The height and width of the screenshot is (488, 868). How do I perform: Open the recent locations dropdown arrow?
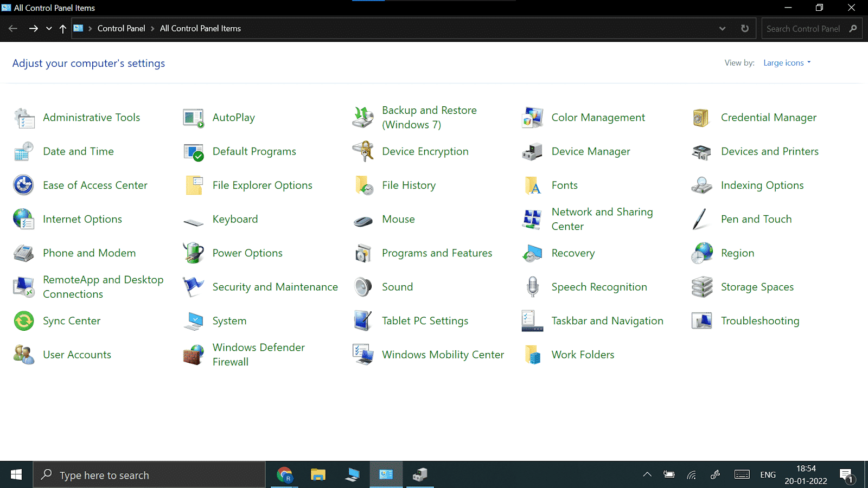[49, 29]
